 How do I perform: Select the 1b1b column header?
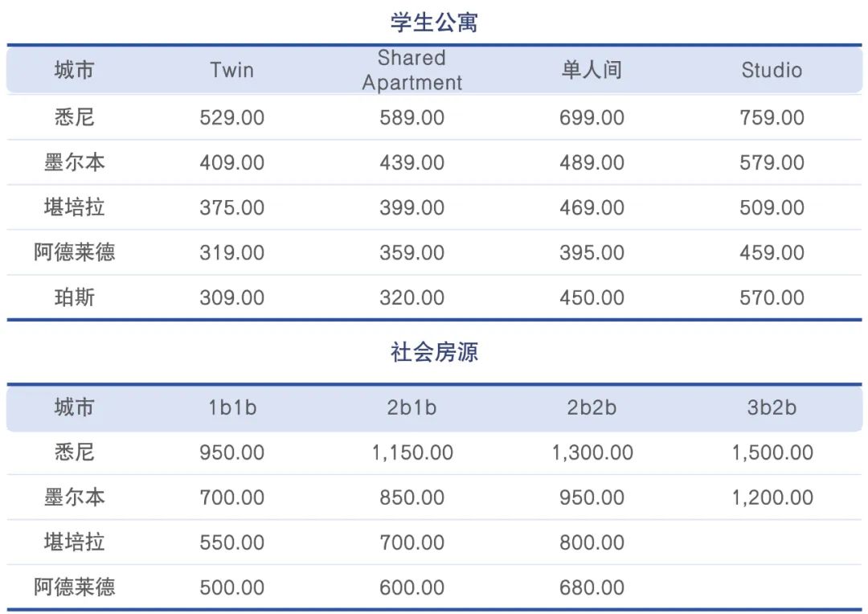[232, 407]
